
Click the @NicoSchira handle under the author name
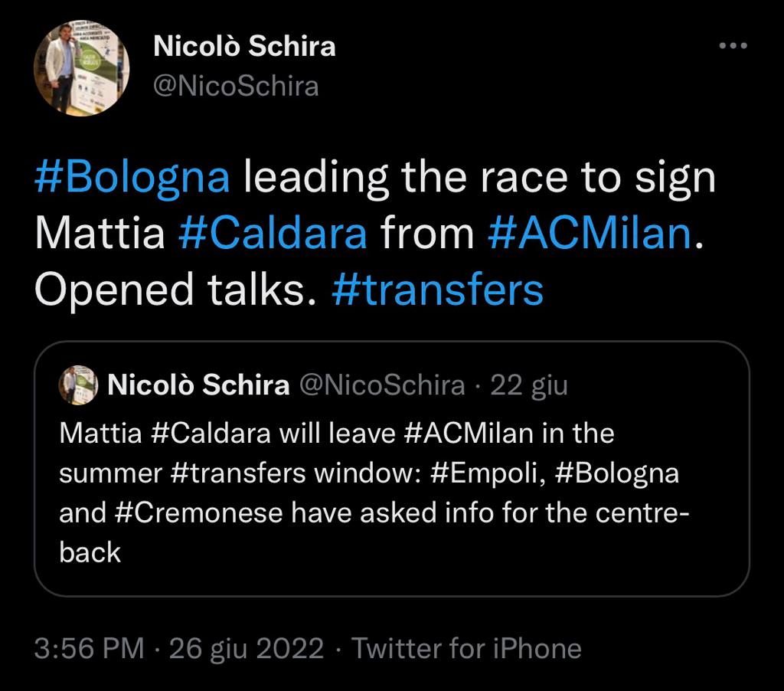pyautogui.click(x=236, y=86)
